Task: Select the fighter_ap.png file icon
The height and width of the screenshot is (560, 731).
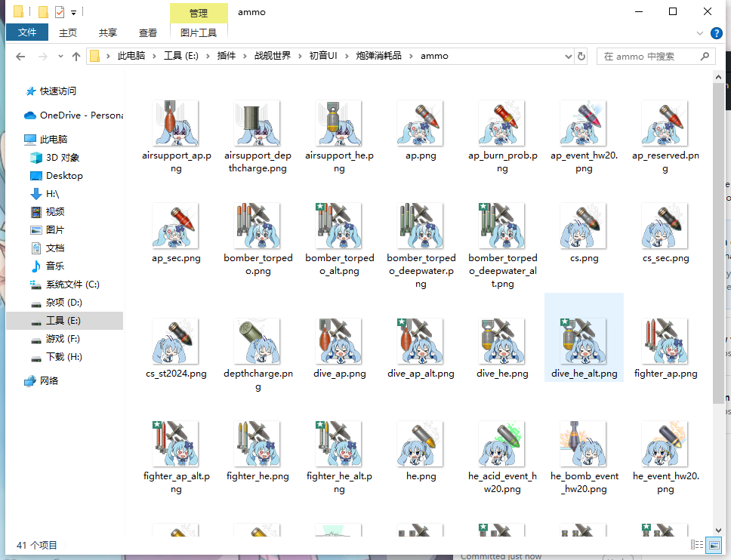Action: [x=665, y=341]
